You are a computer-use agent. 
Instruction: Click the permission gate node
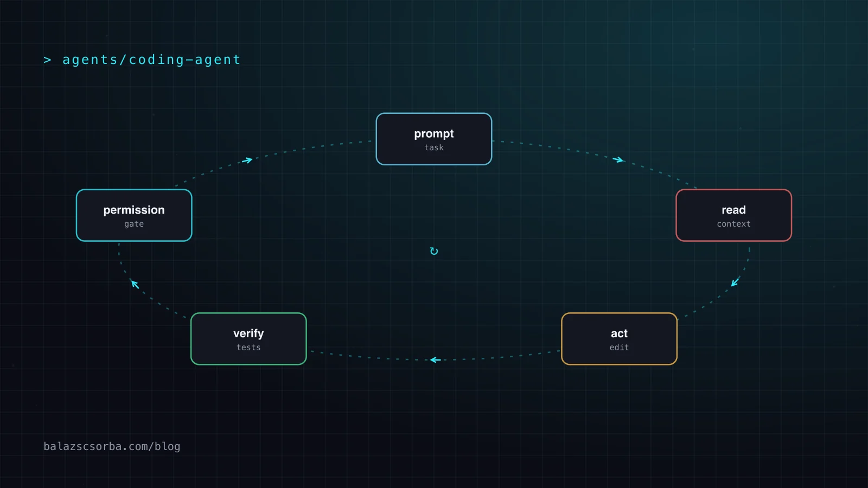[134, 215]
